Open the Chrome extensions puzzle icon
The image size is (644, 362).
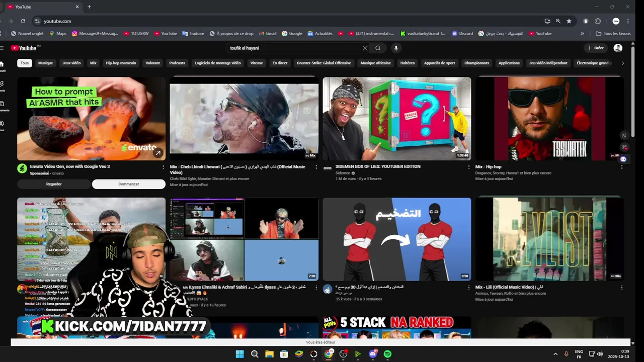coord(598,21)
